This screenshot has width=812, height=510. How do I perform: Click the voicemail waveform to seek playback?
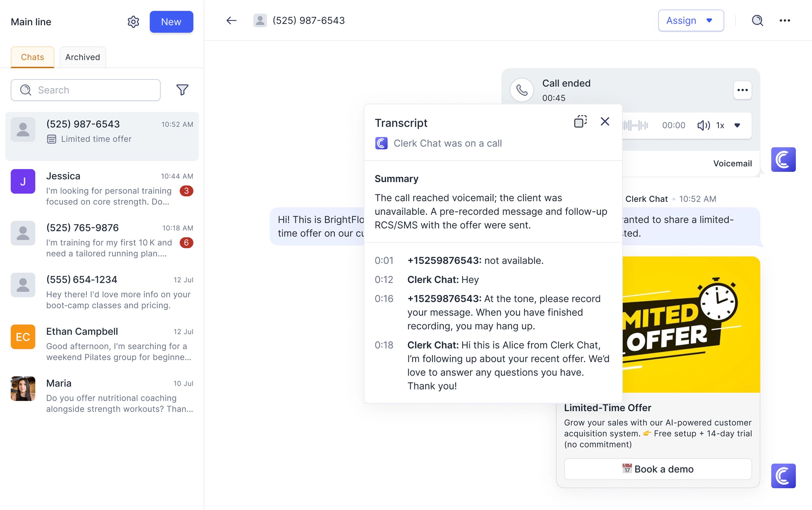tap(636, 125)
